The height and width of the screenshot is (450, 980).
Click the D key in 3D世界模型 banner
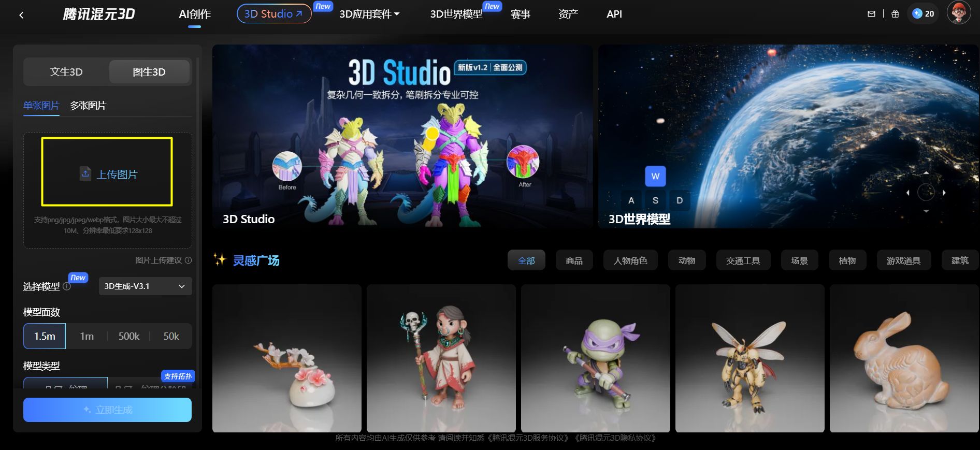[680, 200]
